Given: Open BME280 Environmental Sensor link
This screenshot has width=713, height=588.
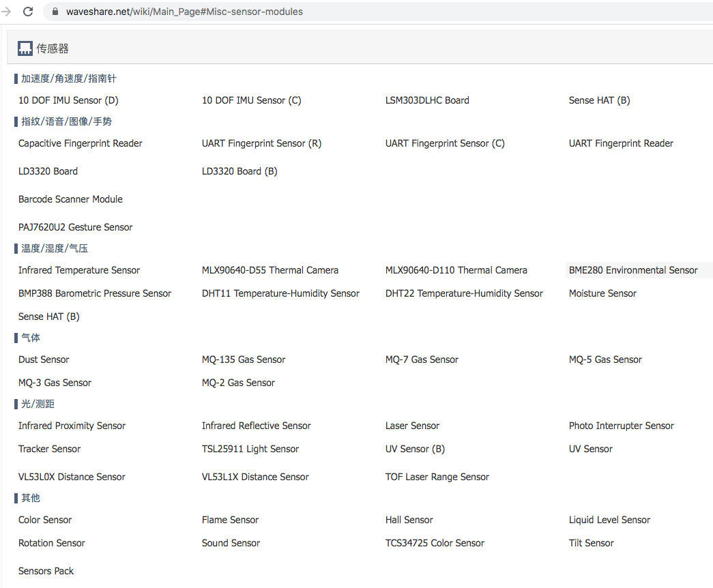Looking at the screenshot, I should point(633,271).
